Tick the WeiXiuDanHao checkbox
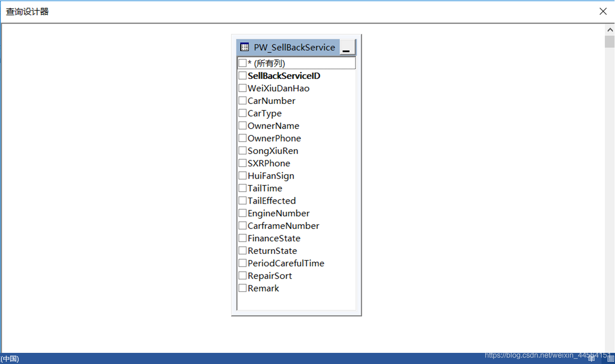 coord(243,88)
